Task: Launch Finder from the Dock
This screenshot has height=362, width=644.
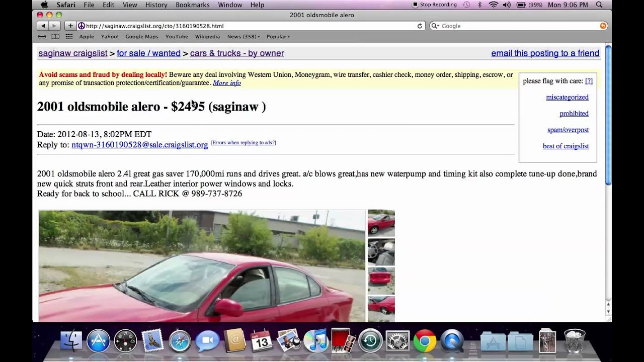Action: 71,341
